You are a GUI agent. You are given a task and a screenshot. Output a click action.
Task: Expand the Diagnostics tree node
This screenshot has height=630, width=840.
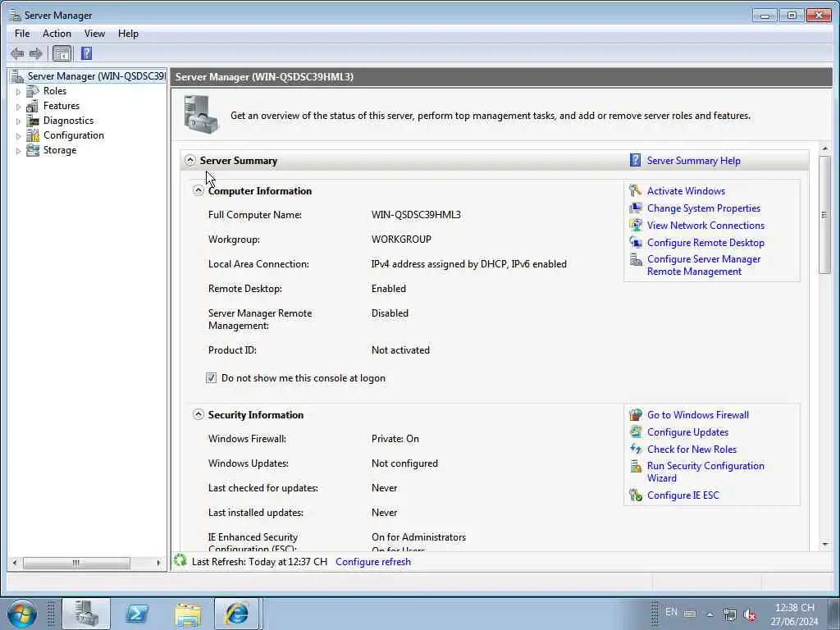(x=18, y=121)
